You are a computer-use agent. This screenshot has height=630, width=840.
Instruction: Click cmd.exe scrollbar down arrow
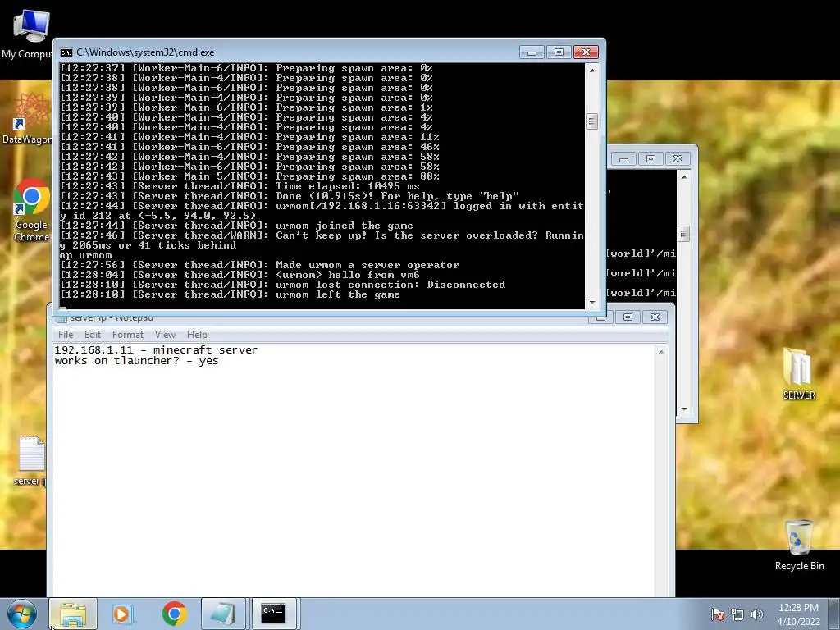(x=592, y=303)
